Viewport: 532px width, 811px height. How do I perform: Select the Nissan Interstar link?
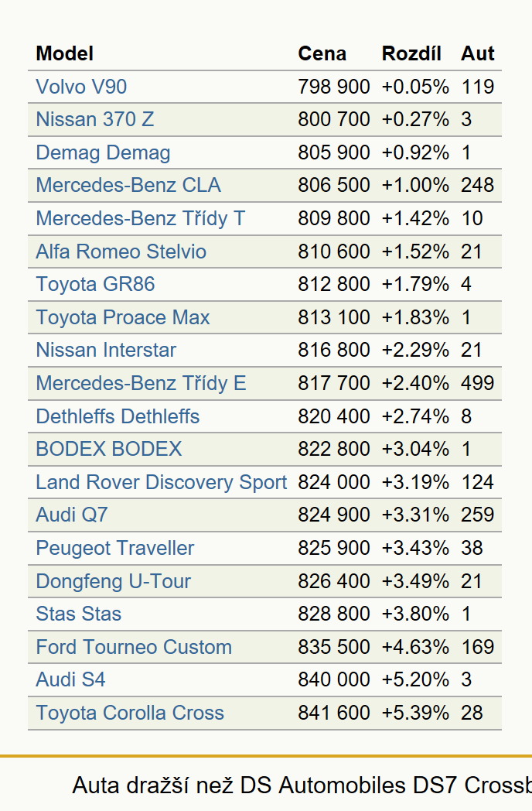click(106, 350)
